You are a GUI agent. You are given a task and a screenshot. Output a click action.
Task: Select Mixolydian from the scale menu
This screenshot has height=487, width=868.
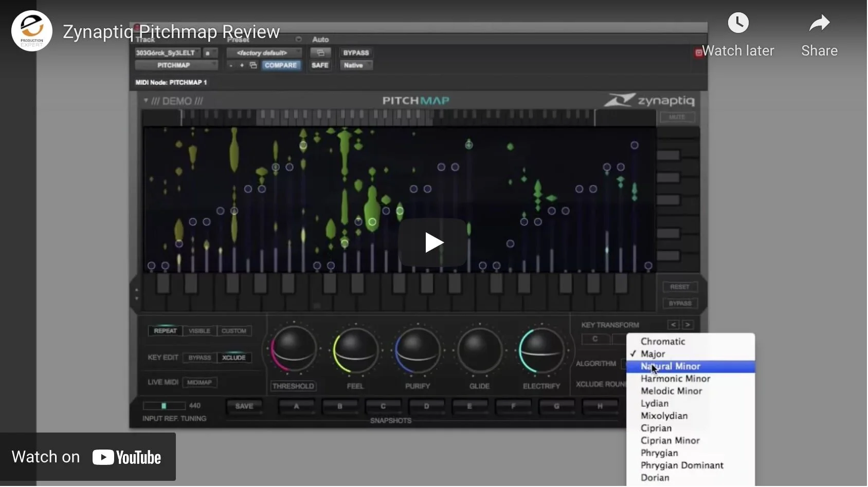(691, 416)
